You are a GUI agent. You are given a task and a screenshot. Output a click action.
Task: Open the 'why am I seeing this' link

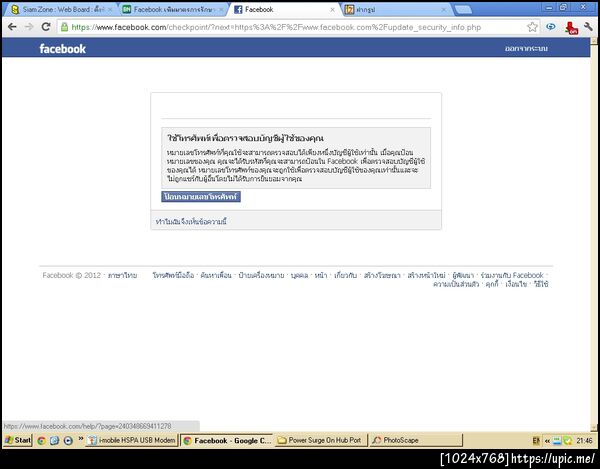coord(191,221)
